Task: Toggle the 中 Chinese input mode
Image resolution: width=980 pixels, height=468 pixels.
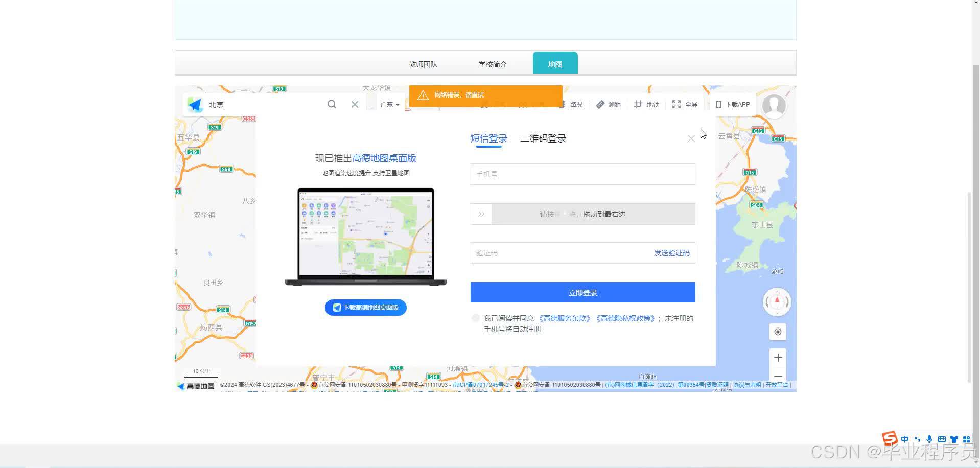Action: (x=905, y=439)
